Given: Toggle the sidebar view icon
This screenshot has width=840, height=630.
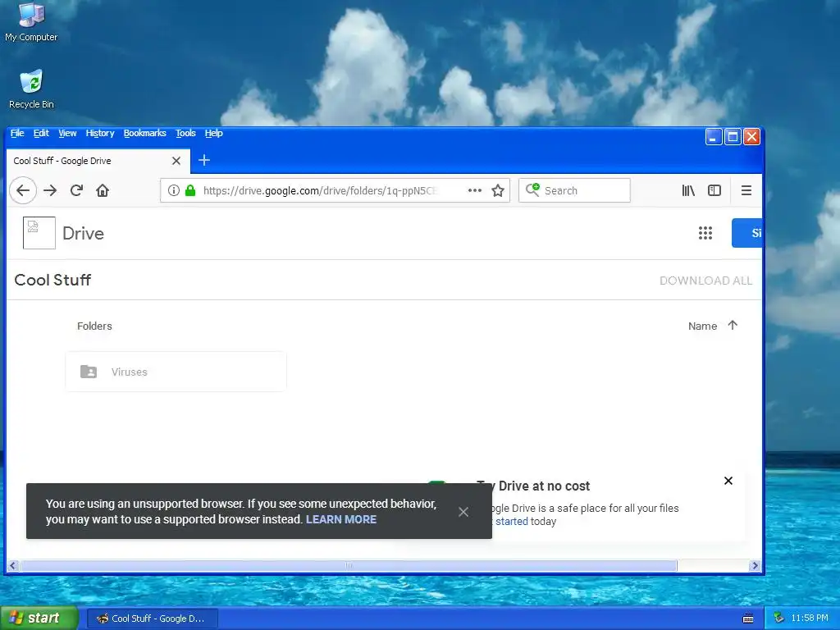Looking at the screenshot, I should tap(714, 190).
